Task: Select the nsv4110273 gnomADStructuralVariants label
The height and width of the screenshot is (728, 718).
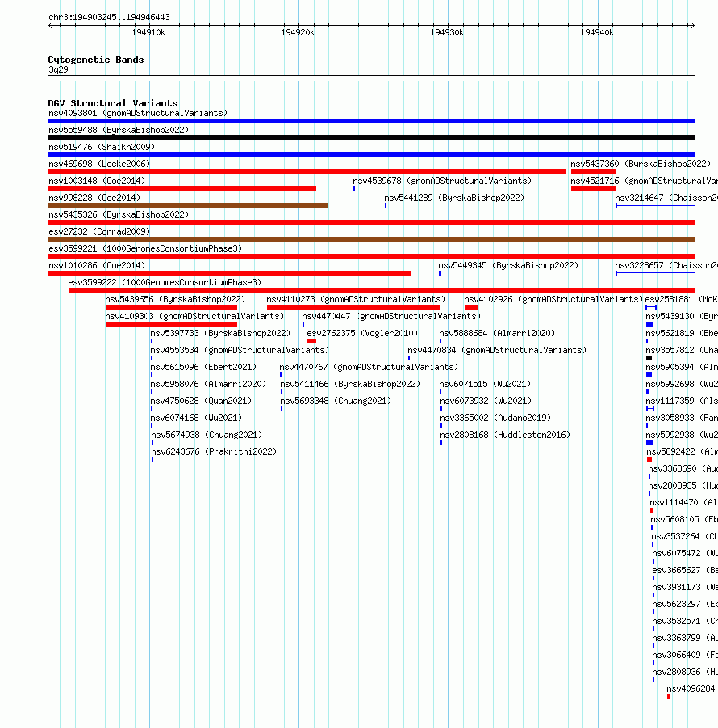Action: (356, 299)
